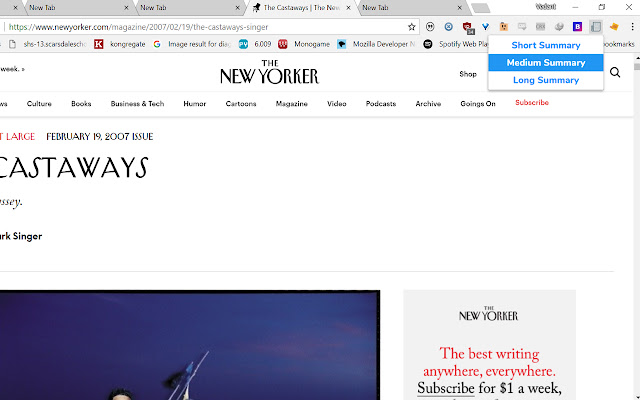Open a new tab with the tab-strip button
This screenshot has height=400, width=640.
coord(480,8)
